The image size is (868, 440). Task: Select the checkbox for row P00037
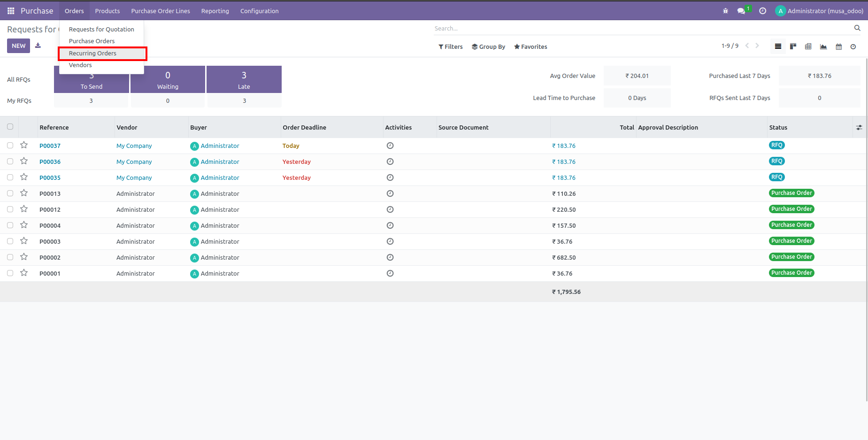click(10, 146)
